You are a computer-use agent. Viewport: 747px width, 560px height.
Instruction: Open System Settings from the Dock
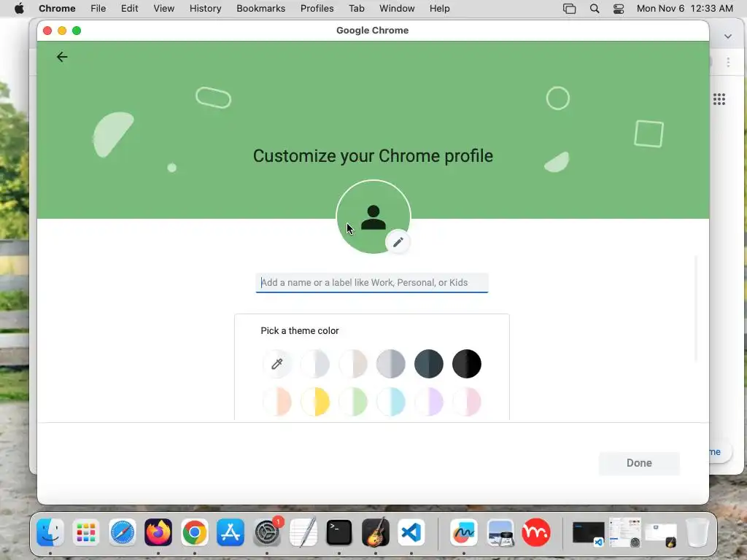tap(267, 532)
